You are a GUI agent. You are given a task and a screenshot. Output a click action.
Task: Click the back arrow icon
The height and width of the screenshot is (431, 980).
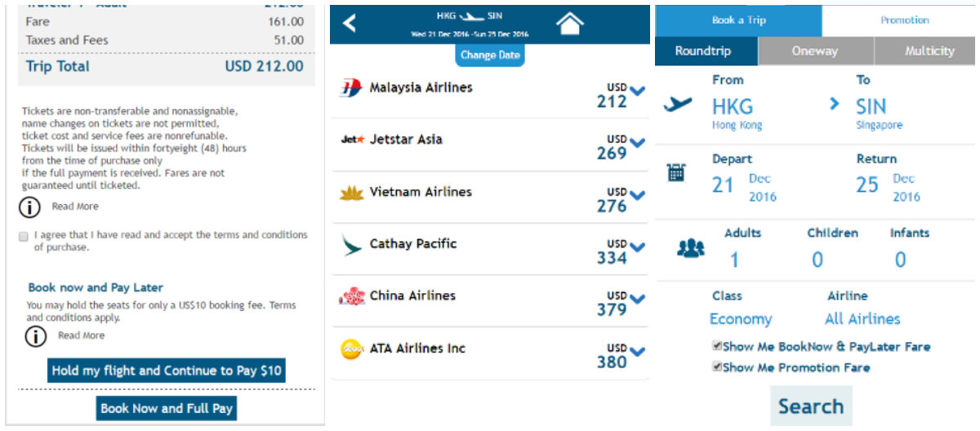coord(350,23)
